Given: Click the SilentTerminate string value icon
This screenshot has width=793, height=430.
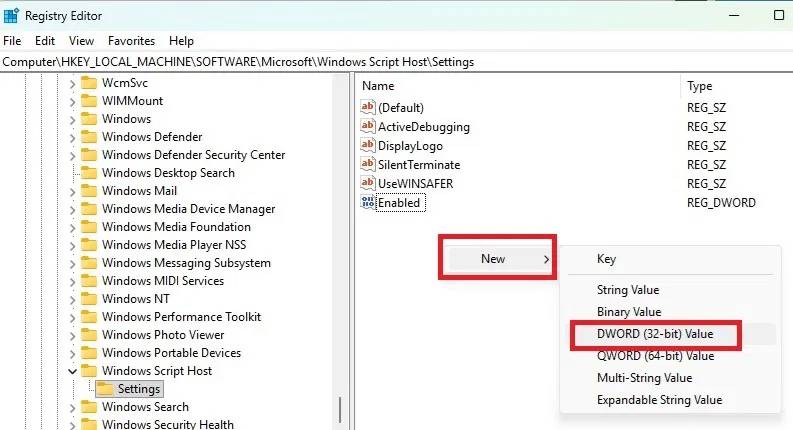Looking at the screenshot, I should (x=367, y=165).
